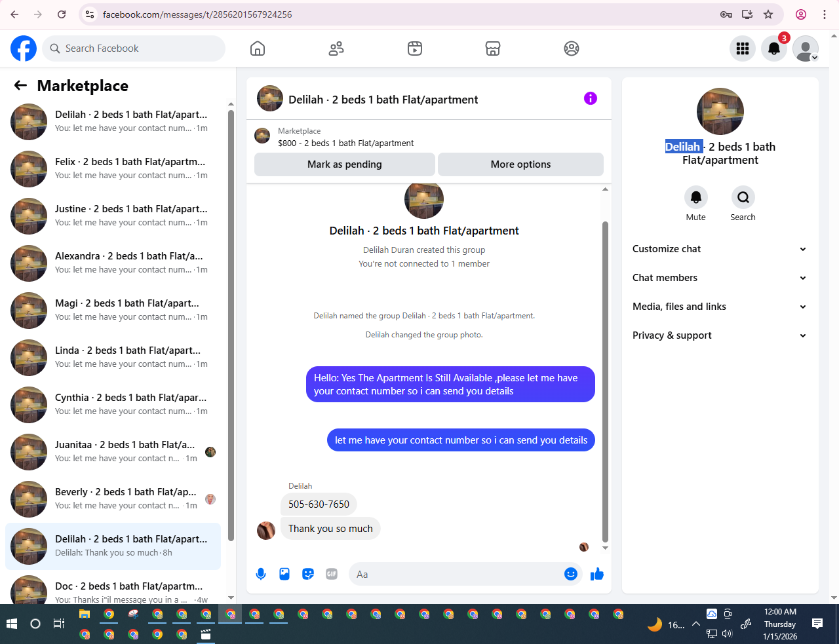Open the account profile avatar menu
839x644 pixels.
pyautogui.click(x=806, y=48)
